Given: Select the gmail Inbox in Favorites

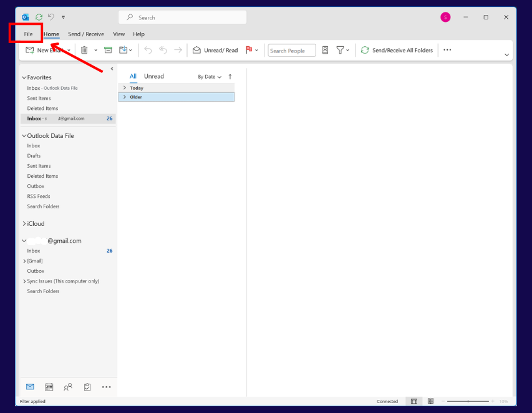Looking at the screenshot, I should [68, 119].
